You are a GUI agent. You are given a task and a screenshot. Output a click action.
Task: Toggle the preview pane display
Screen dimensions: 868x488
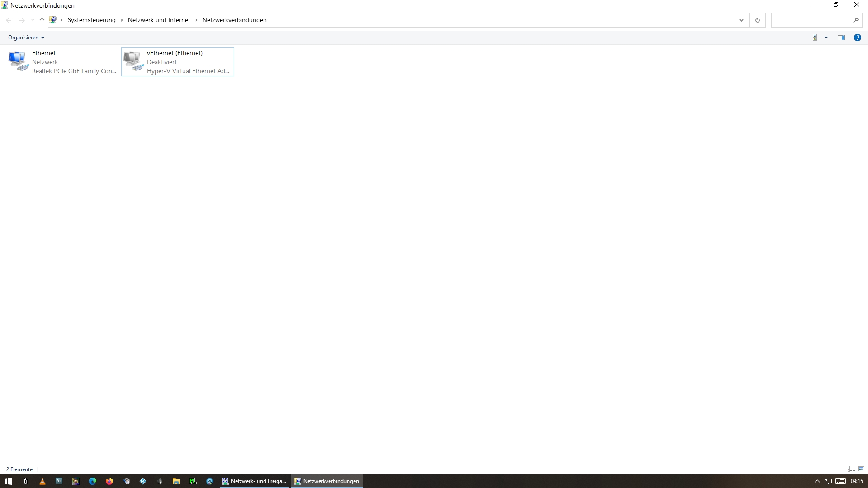point(841,38)
